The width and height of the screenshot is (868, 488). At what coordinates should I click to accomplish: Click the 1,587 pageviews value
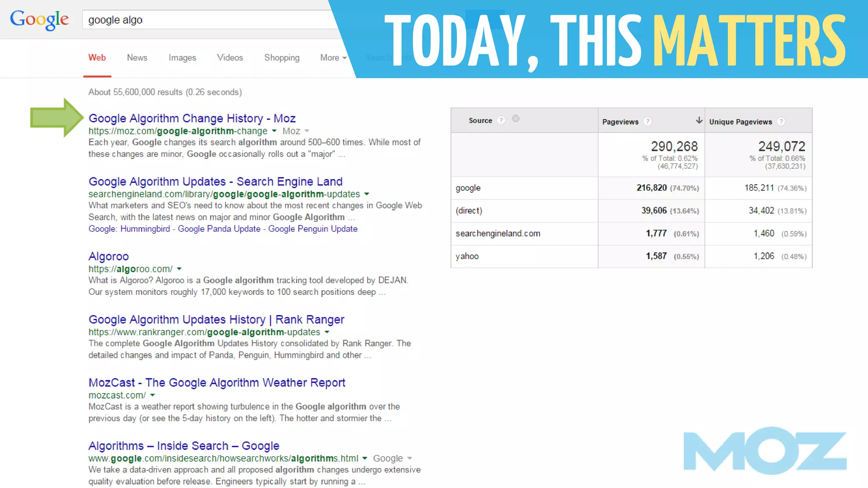click(x=656, y=256)
